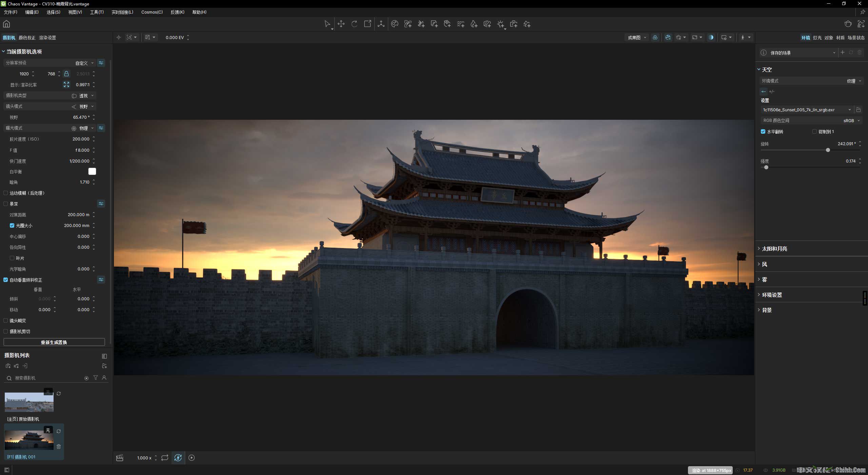
Task: Open the 摄影机类型 dropdown showing 透视
Action: pos(83,96)
